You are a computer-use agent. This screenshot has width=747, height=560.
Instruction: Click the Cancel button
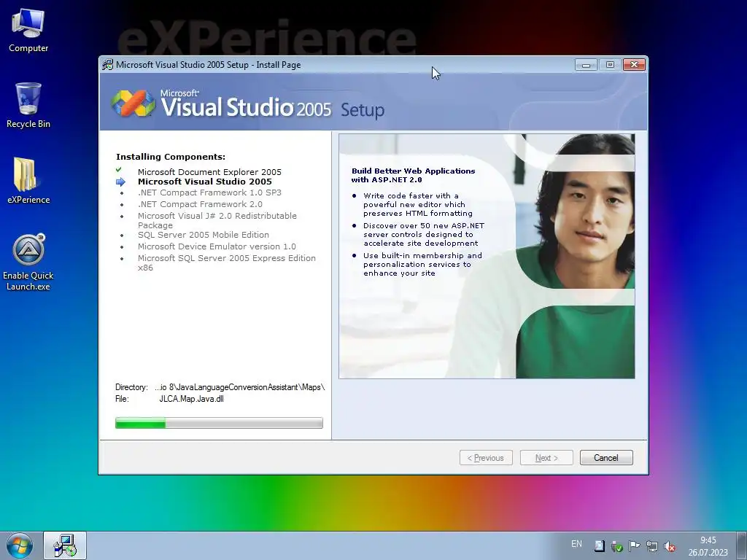coord(606,458)
